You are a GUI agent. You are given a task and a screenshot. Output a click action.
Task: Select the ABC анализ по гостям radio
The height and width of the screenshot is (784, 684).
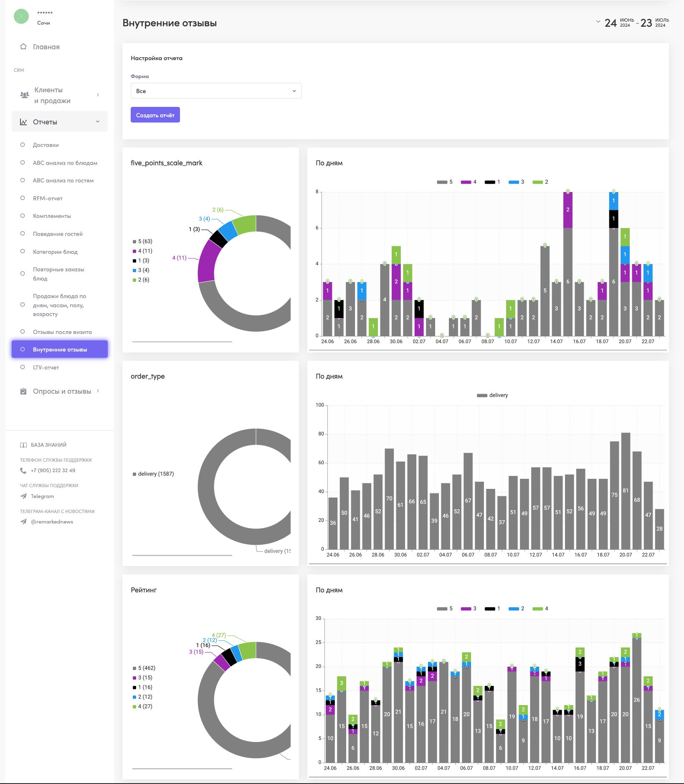click(x=23, y=180)
